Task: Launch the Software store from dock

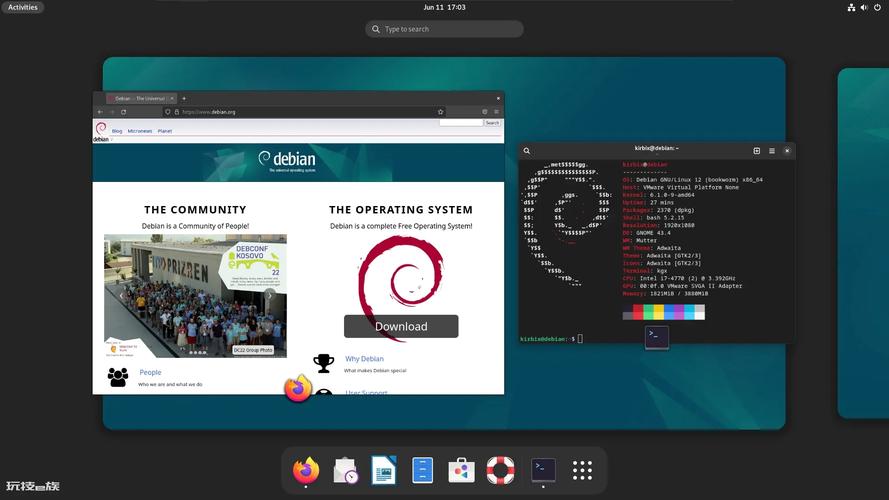Action: click(x=461, y=470)
